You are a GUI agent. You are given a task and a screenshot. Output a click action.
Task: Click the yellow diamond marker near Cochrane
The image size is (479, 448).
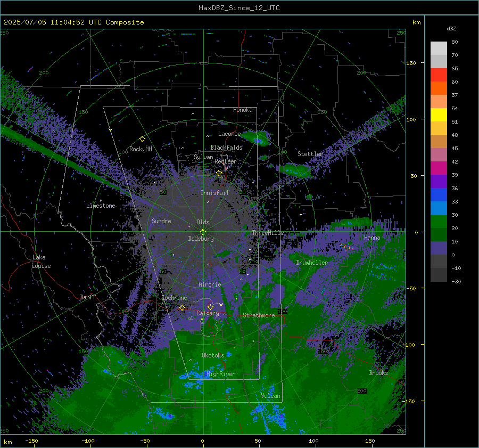[182, 308]
